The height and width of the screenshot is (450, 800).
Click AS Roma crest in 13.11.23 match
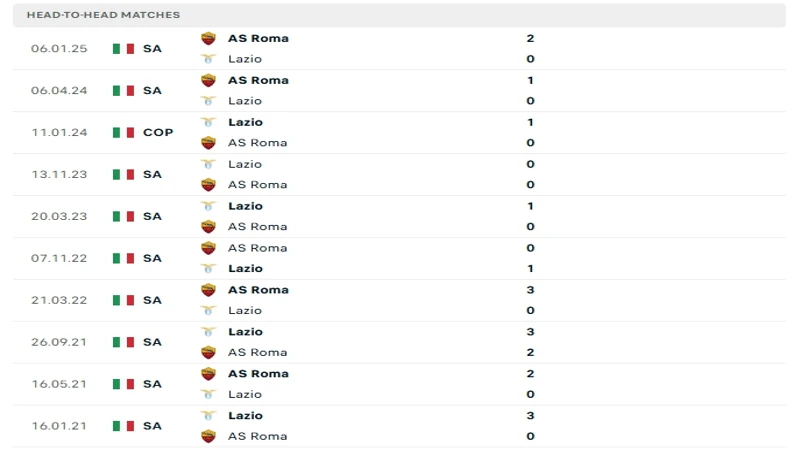[208, 184]
